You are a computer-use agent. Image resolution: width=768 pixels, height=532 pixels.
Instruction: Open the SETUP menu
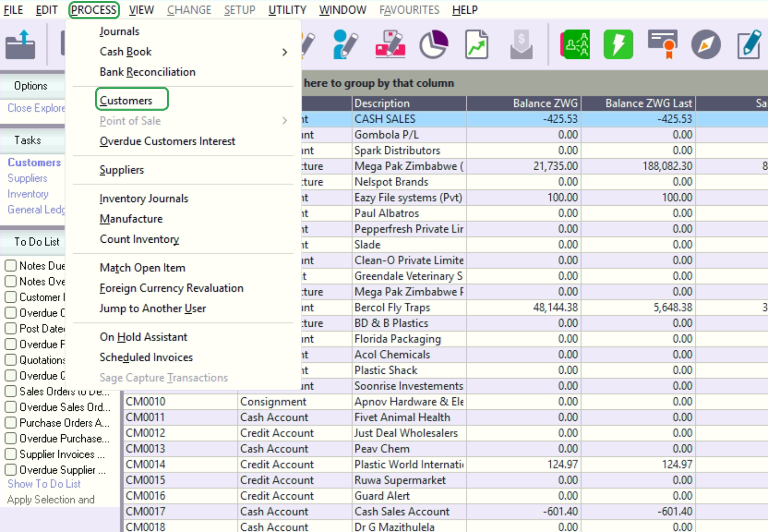[x=240, y=10]
